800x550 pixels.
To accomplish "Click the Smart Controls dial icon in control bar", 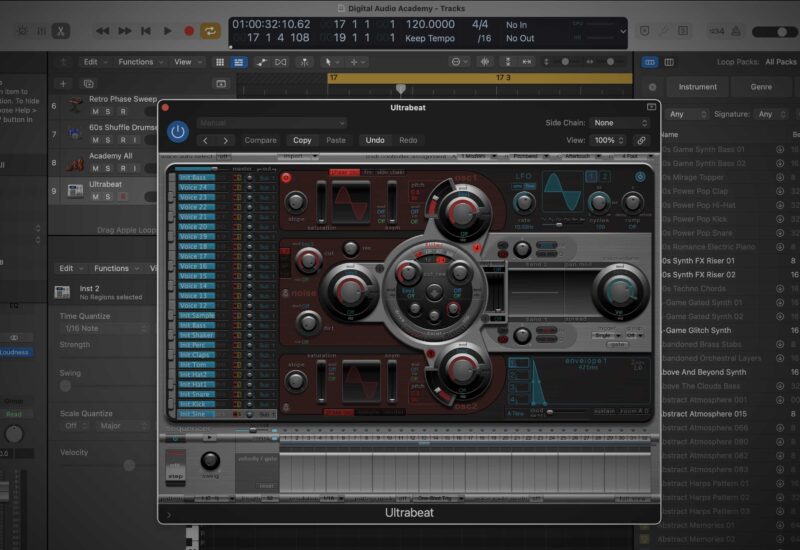I will click(22, 31).
